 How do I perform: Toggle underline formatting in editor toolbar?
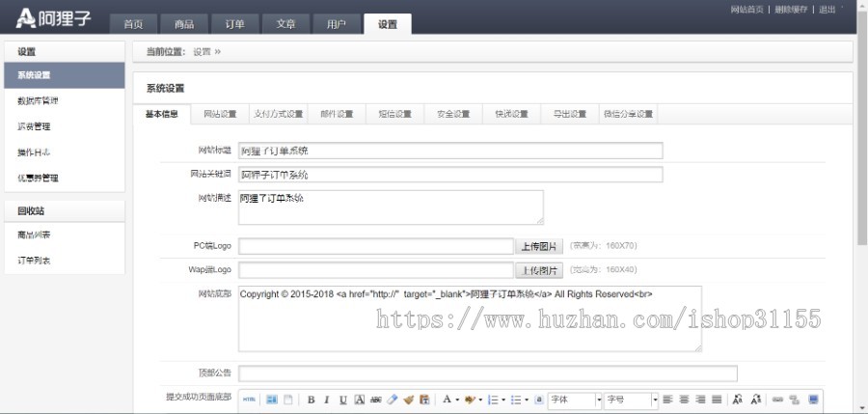point(343,400)
